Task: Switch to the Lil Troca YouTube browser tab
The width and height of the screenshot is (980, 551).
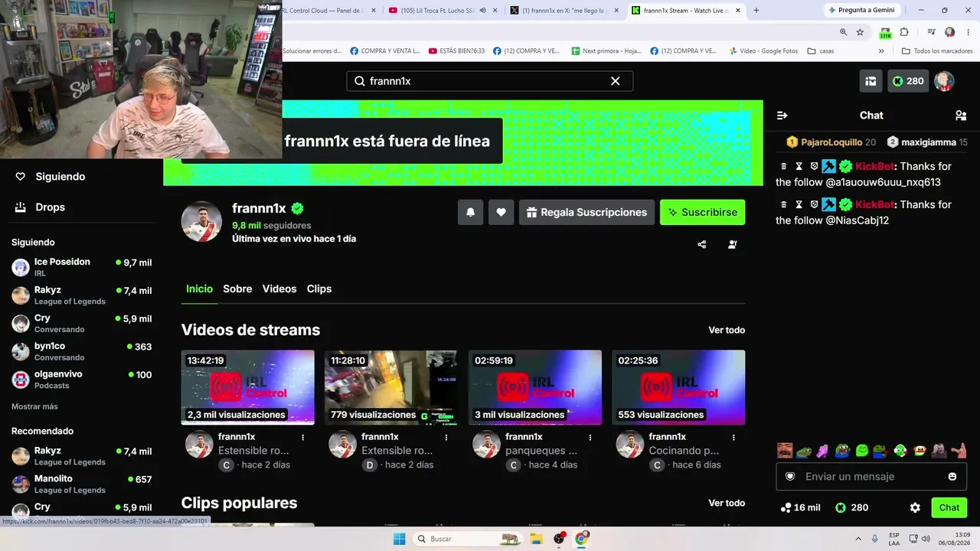Action: coord(443,10)
